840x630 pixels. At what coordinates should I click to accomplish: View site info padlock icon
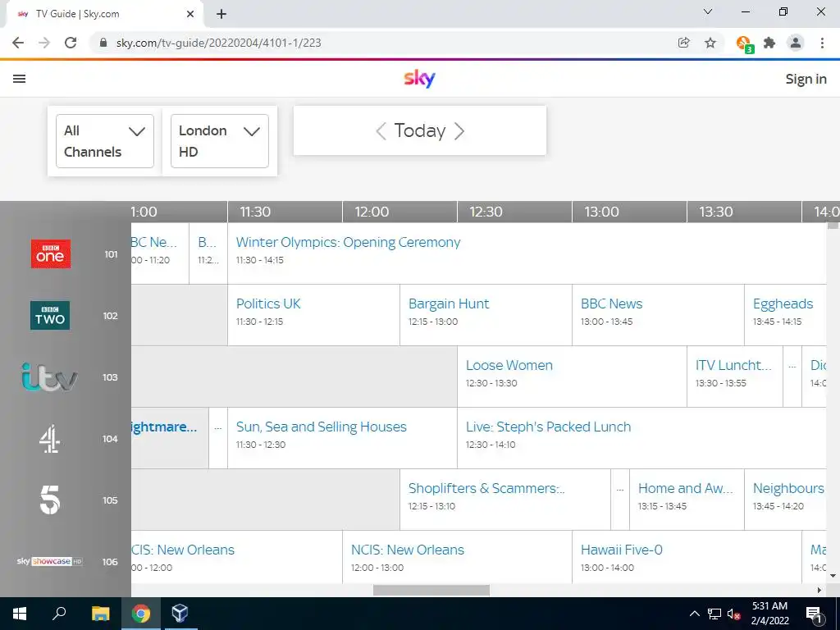click(x=103, y=43)
